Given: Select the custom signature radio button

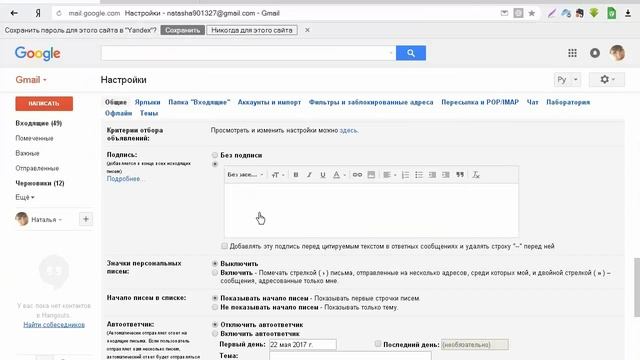Looking at the screenshot, I should pos(215,164).
